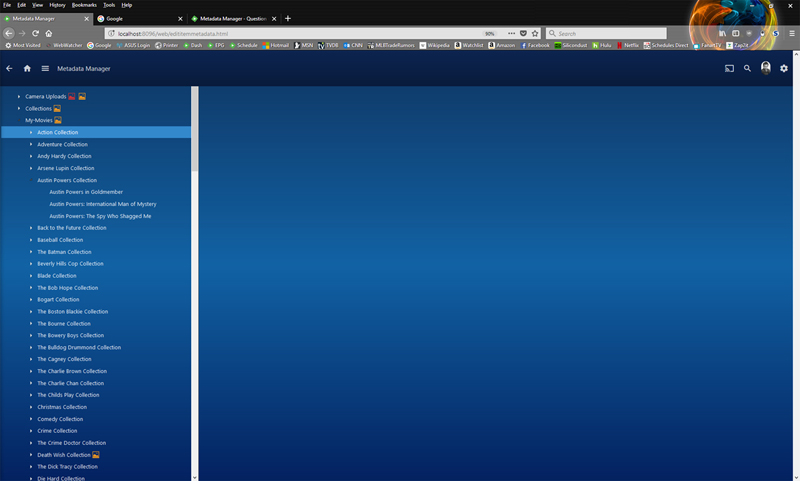800x481 pixels.
Task: Click the image icon beside Collections
Action: pos(57,109)
